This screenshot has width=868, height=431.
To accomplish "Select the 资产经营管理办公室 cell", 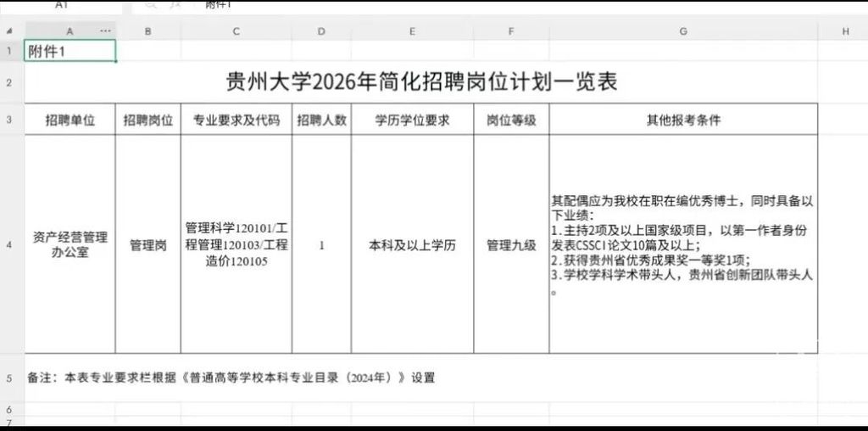I will tap(70, 244).
